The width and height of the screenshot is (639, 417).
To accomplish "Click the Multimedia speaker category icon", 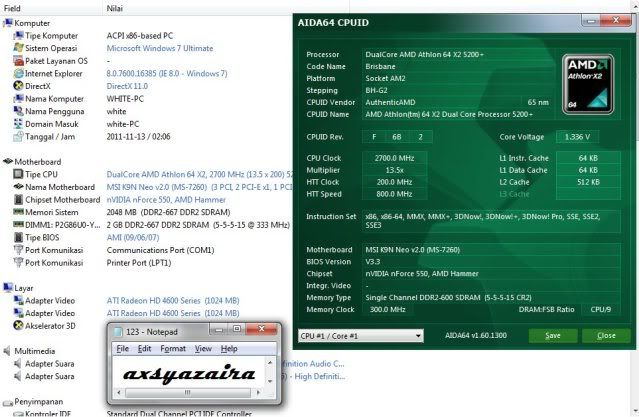I will 7,351.
